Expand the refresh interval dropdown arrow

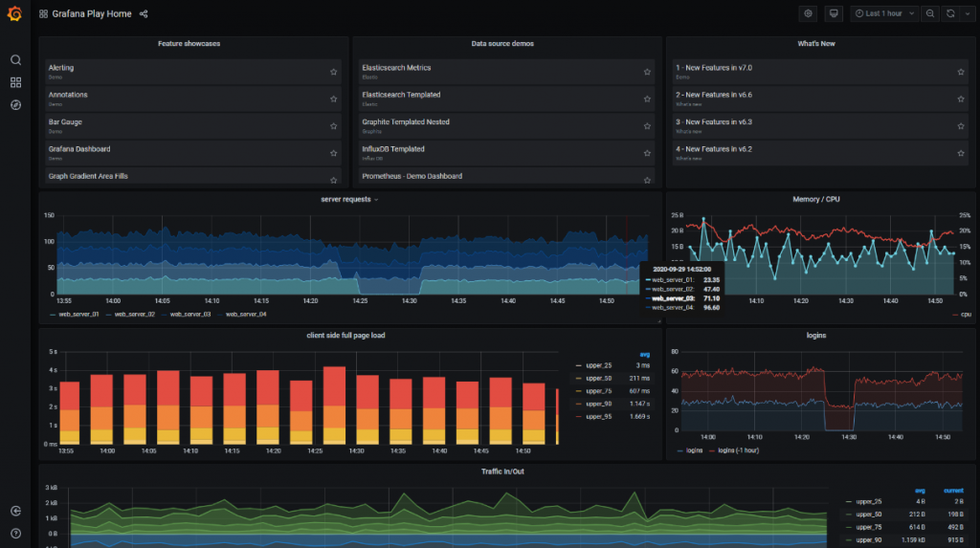click(965, 14)
